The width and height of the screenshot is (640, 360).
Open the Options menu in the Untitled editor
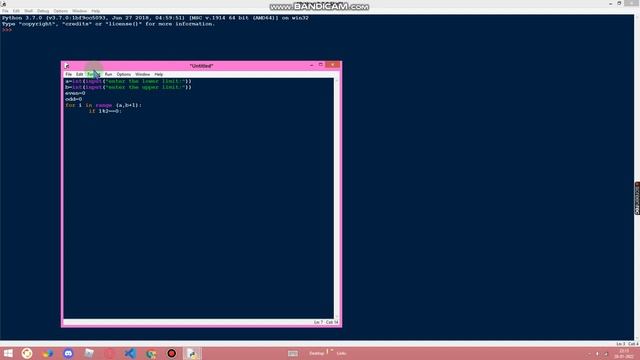[x=124, y=74]
